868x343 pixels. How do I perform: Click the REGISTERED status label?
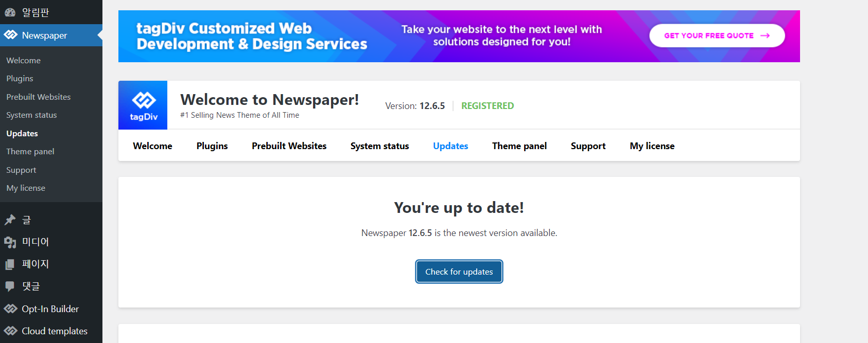point(488,106)
